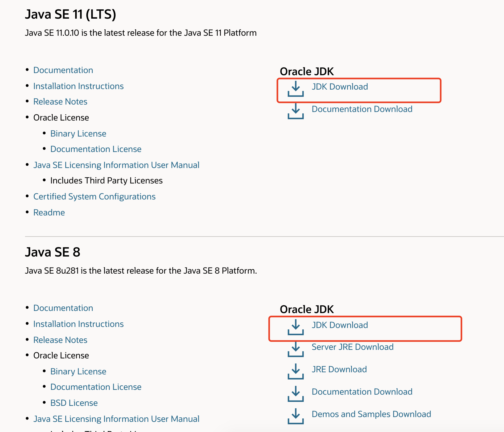Open JDK Download link for Java SE 11
Screen dimensions: 504x432
tap(340, 87)
